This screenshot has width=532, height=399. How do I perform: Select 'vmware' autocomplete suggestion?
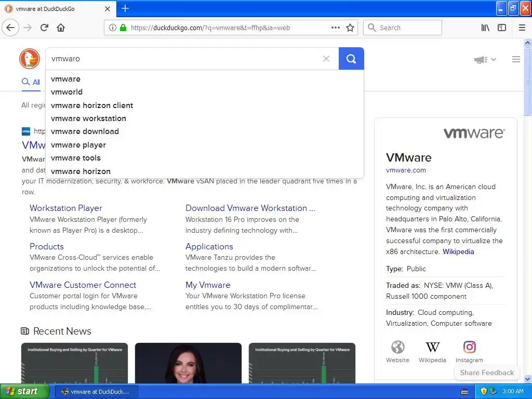[205, 79]
